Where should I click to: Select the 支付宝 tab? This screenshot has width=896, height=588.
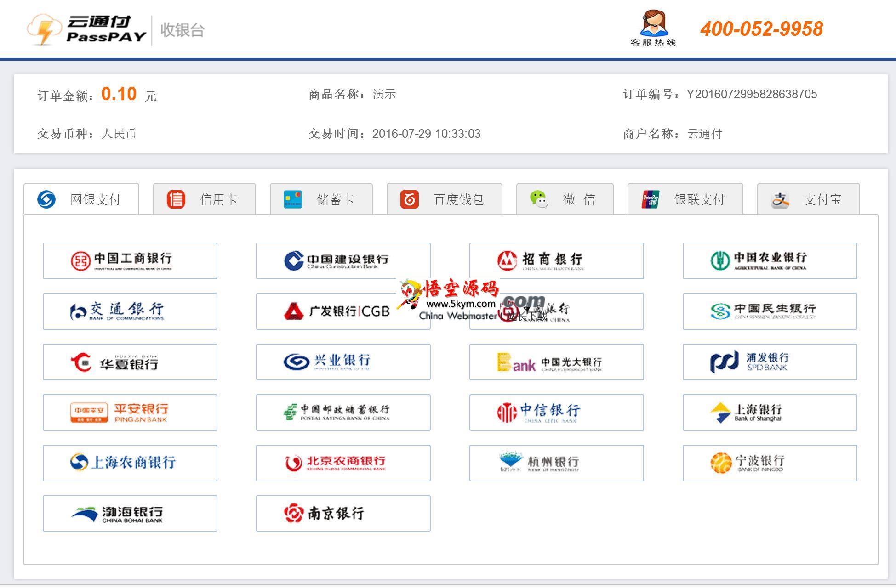click(x=809, y=199)
